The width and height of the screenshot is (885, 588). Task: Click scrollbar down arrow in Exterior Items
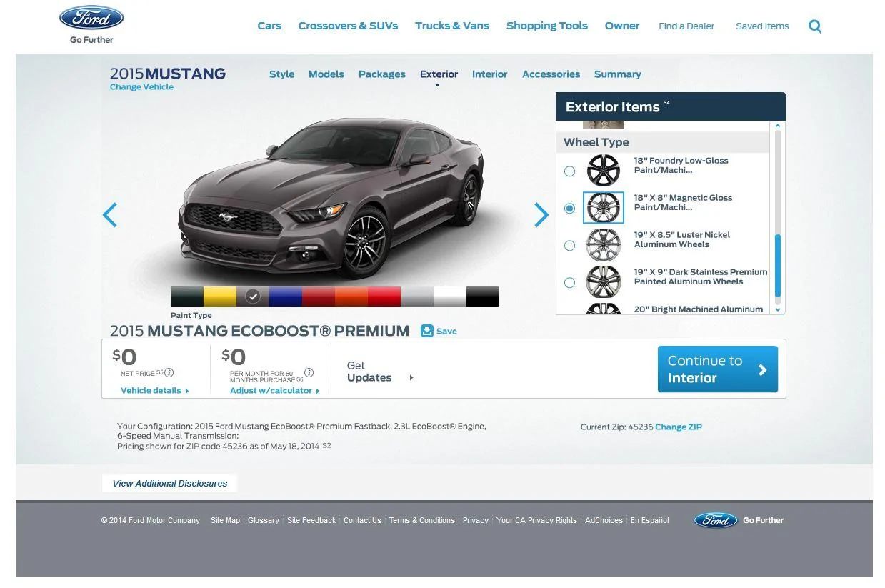tap(778, 309)
